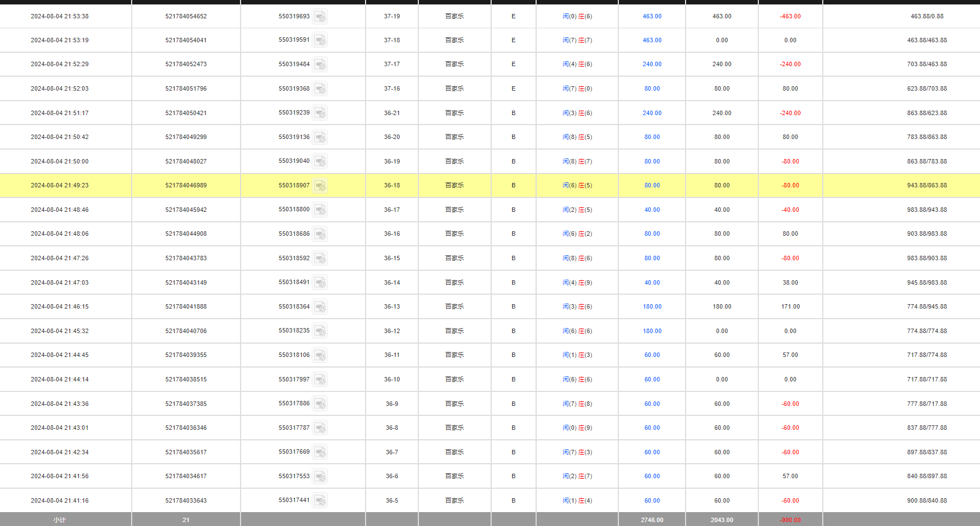Screen dimensions: 980x526
Task: Click blue 240.00 amount in round 37-17
Action: [652, 64]
